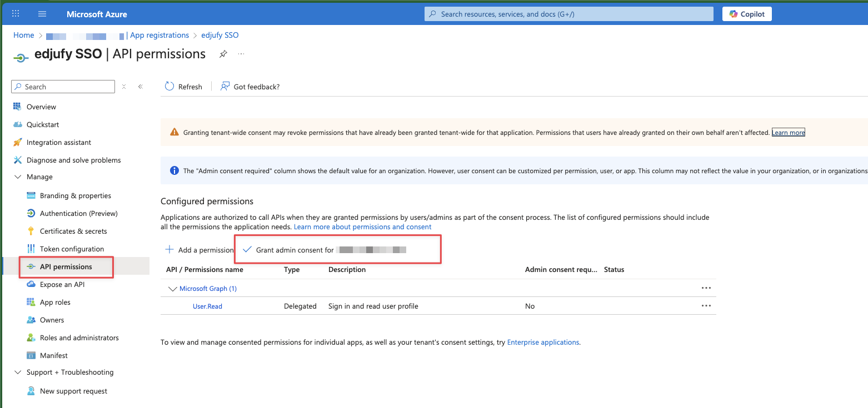Refresh the configured permissions list

point(183,87)
